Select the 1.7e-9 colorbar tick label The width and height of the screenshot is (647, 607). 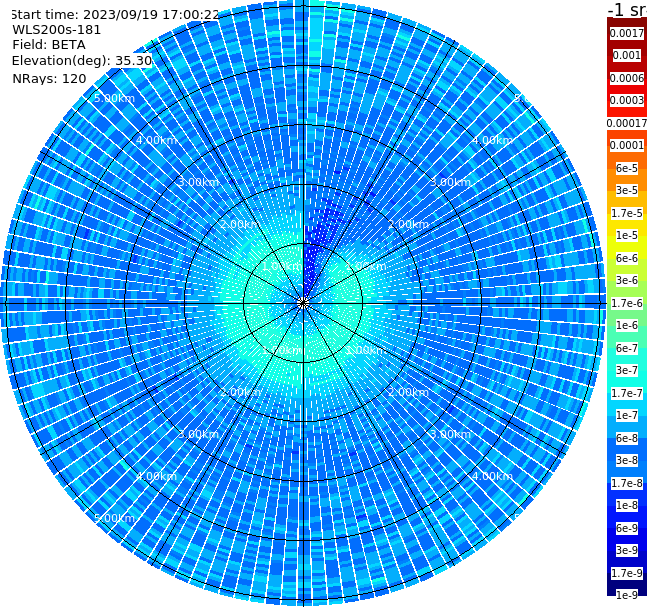627,573
